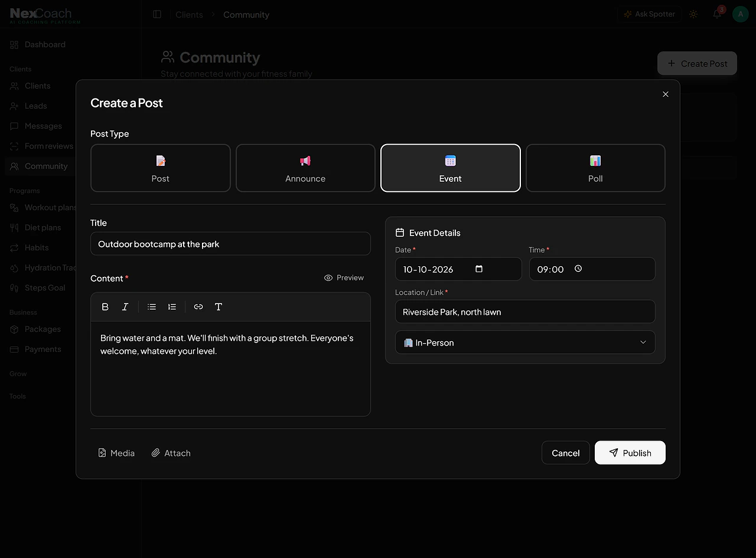The image size is (756, 558).
Task: Open Steps Goal in the sidebar
Action: [x=38, y=288]
